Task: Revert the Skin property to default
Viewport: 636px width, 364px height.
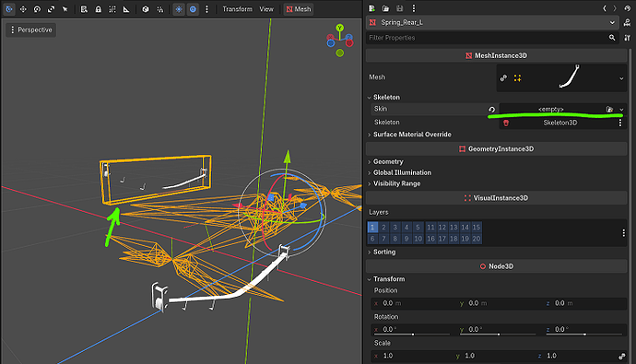Action: coord(491,109)
